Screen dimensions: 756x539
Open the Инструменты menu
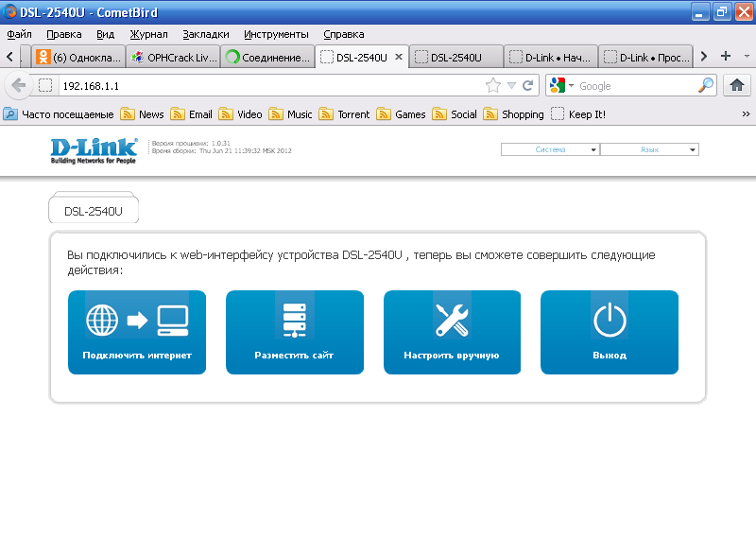point(276,34)
